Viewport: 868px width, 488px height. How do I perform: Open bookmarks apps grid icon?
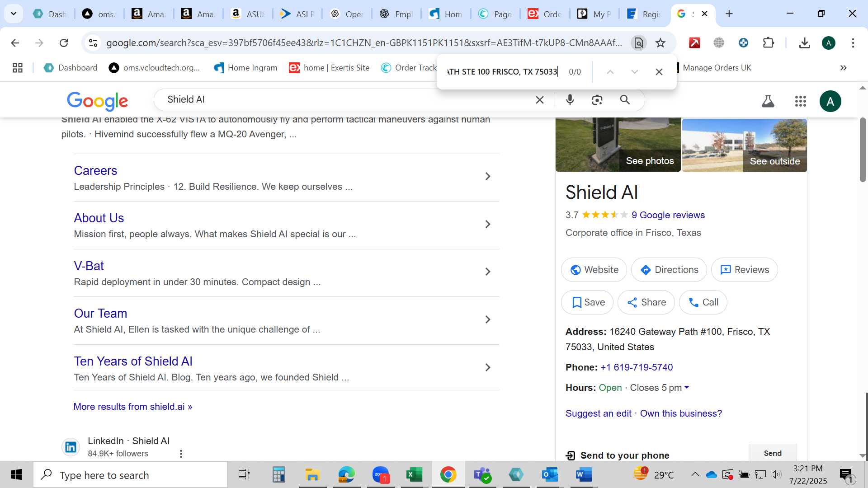point(18,68)
